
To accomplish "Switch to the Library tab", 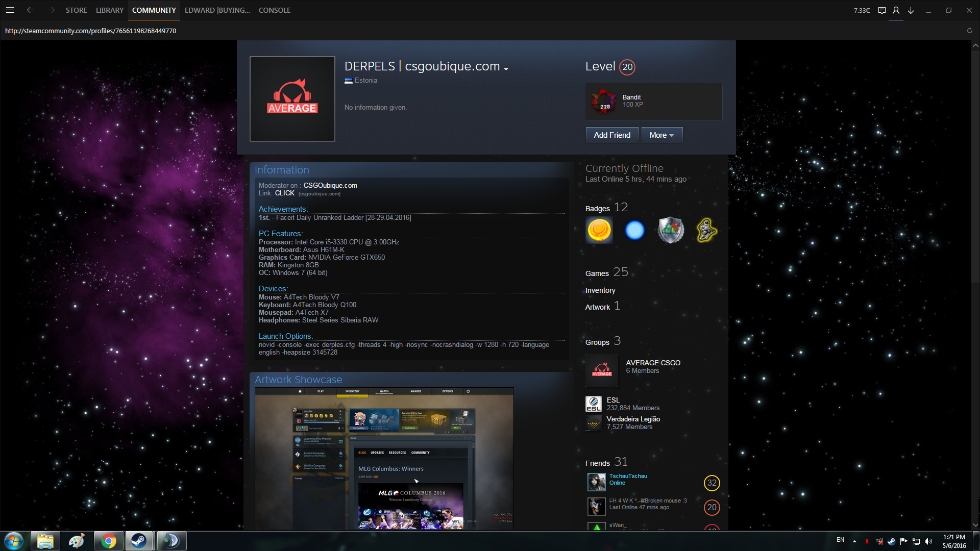I will click(x=110, y=10).
